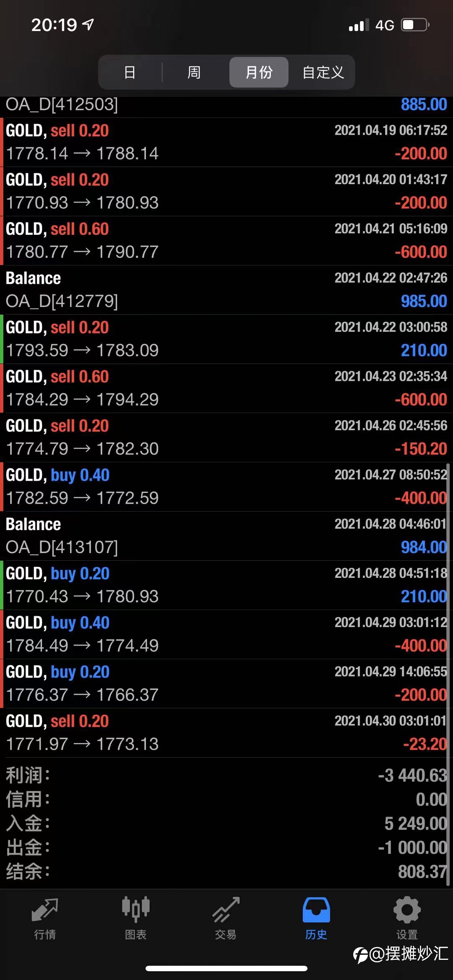This screenshot has width=453, height=980.
Task: Select Balance entry OA_D[412779]
Action: tap(226, 290)
